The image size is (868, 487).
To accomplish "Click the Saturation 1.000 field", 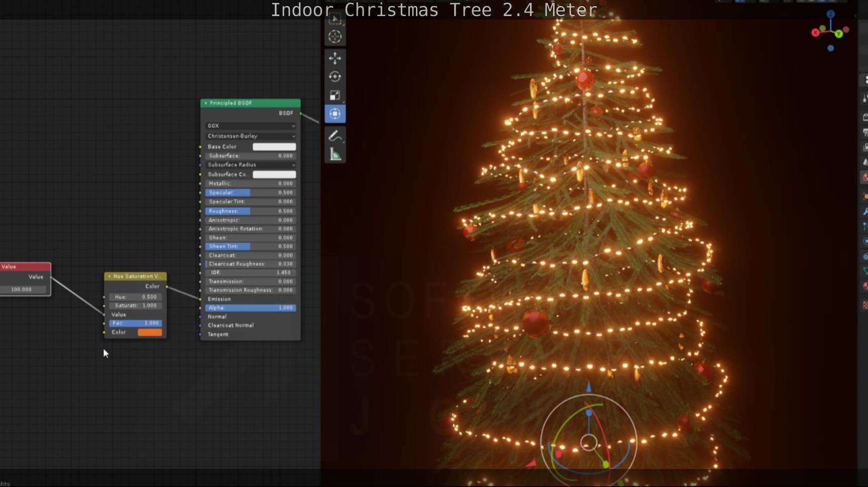I will pyautogui.click(x=136, y=306).
